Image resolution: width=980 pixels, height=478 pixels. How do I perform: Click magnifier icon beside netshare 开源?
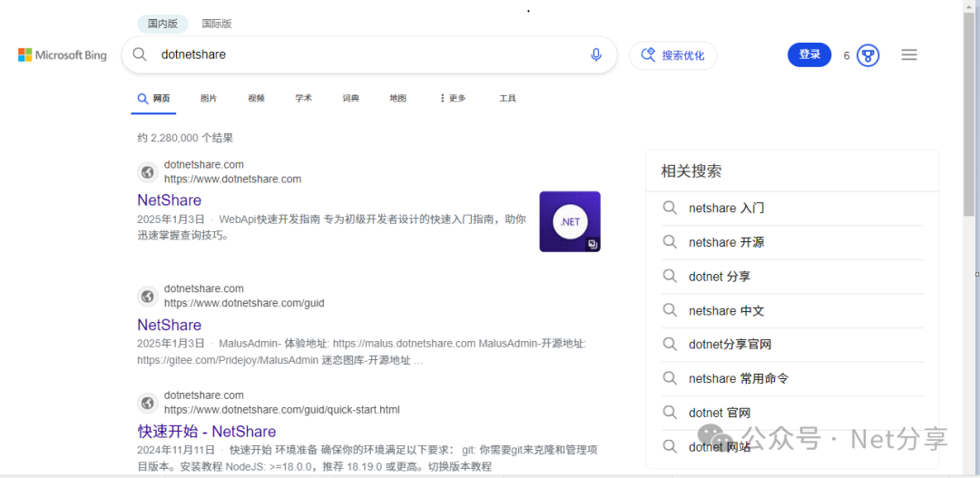(670, 242)
